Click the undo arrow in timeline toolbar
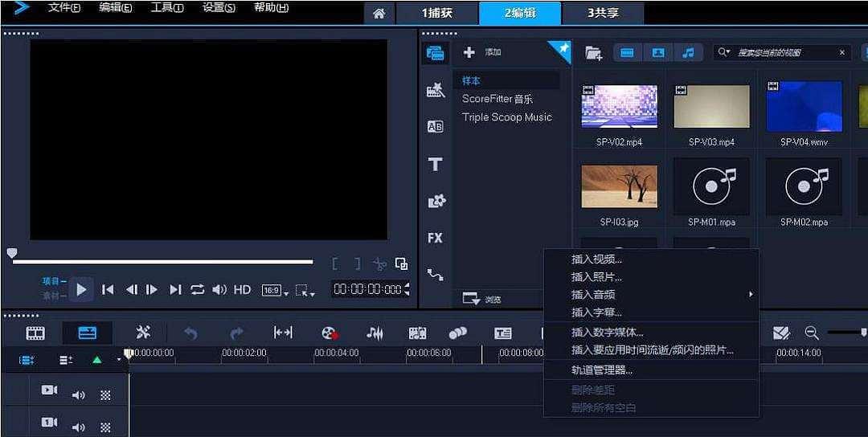 [190, 333]
